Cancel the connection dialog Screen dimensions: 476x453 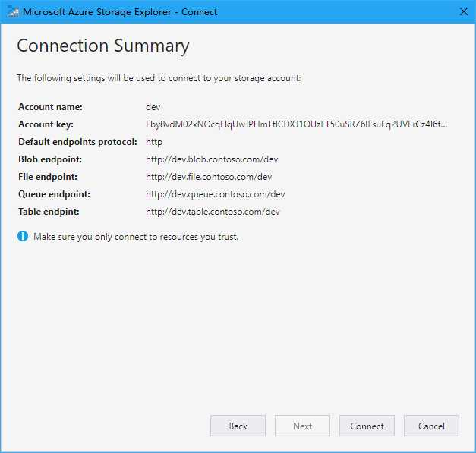(431, 426)
